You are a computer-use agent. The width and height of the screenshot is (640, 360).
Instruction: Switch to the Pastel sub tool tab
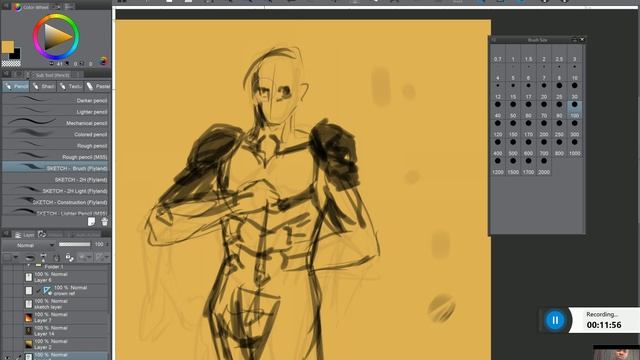coord(98,86)
